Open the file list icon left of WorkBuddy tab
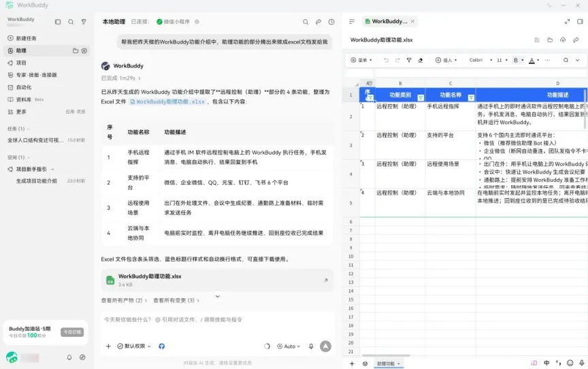The height and width of the screenshot is (369, 588). (x=352, y=22)
